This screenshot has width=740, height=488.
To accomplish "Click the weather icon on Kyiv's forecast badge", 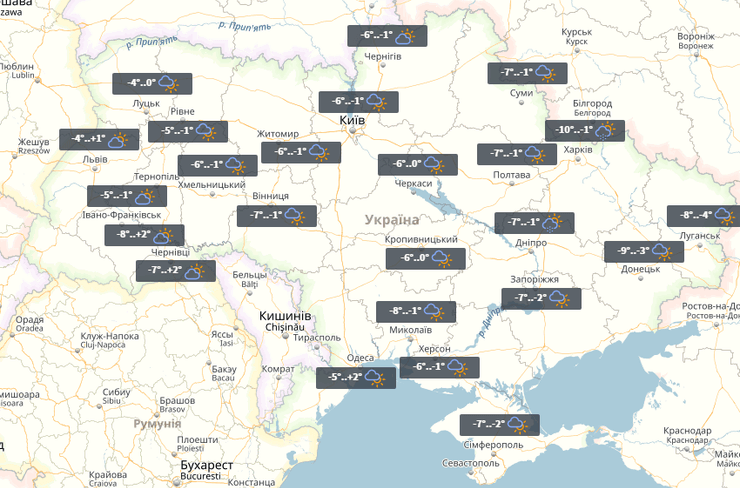I will point(376,102).
